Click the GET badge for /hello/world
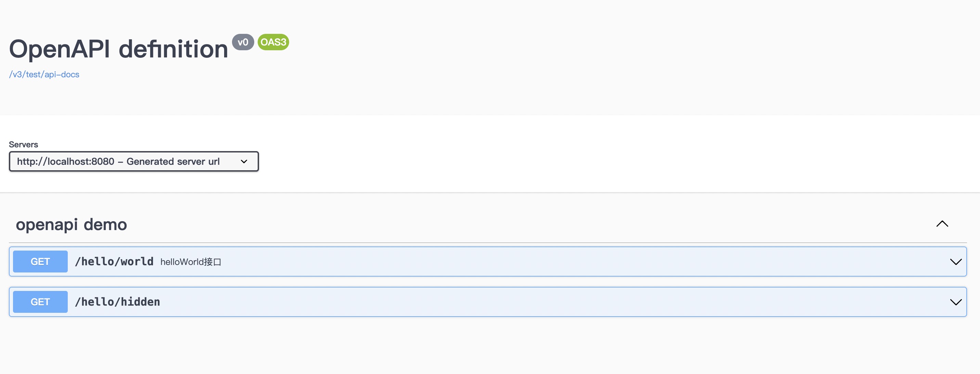The image size is (980, 374). [40, 262]
